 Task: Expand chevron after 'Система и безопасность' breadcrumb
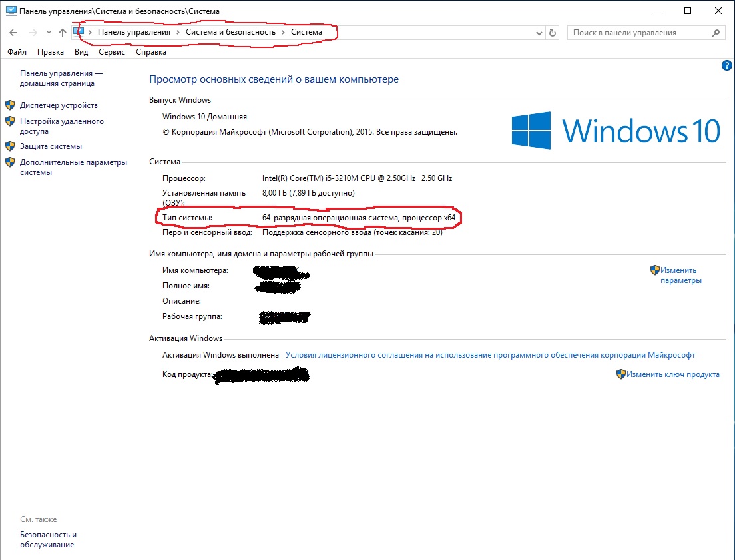point(283,33)
